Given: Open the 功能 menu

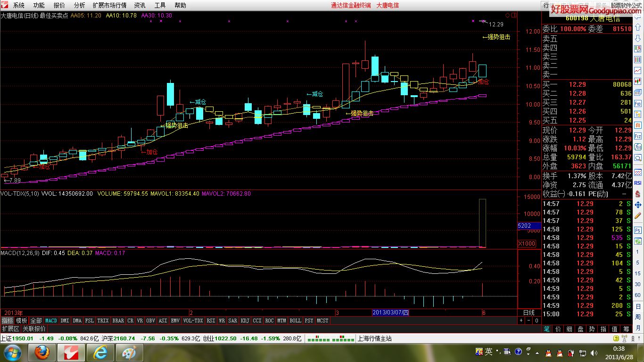Looking at the screenshot, I should tap(39, 5).
